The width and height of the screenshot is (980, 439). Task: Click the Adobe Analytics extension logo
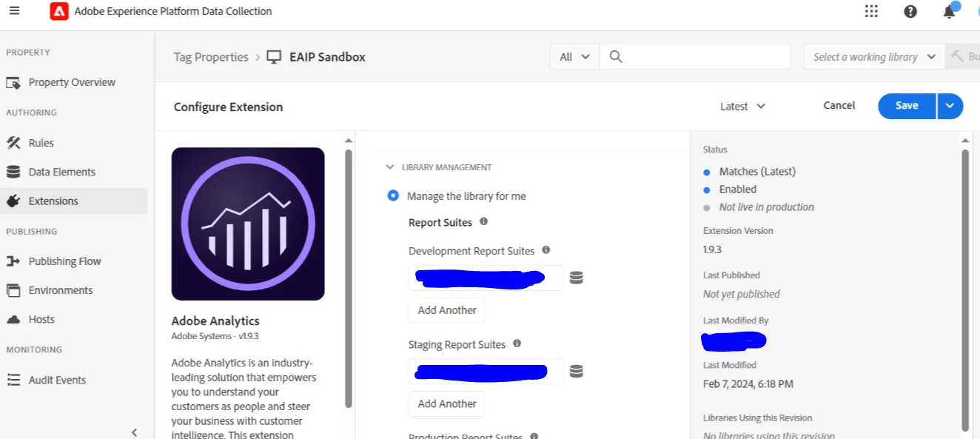pyautogui.click(x=248, y=224)
